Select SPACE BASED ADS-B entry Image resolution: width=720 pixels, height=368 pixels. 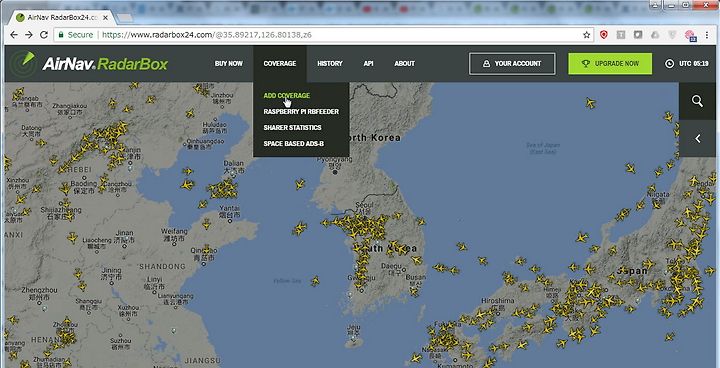click(x=293, y=144)
